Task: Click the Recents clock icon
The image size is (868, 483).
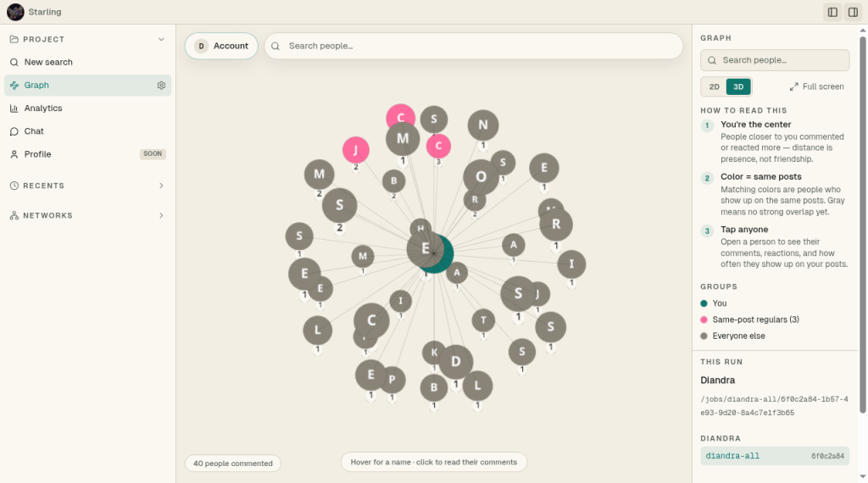Action: [x=14, y=186]
